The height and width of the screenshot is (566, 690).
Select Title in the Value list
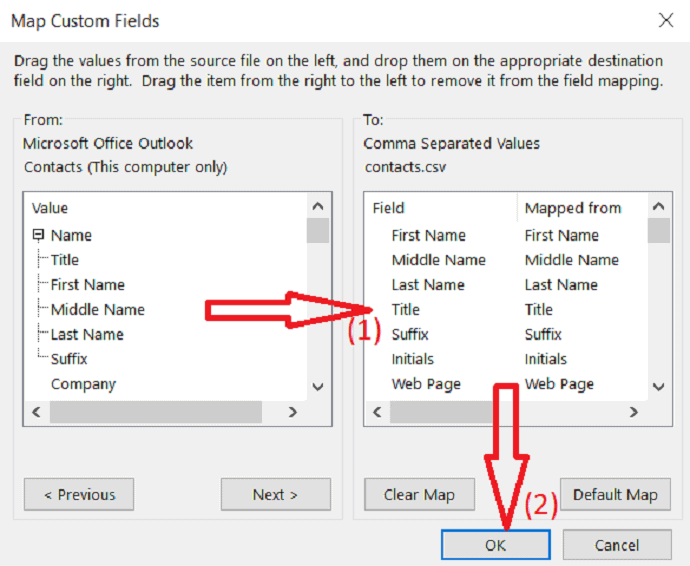click(65, 260)
